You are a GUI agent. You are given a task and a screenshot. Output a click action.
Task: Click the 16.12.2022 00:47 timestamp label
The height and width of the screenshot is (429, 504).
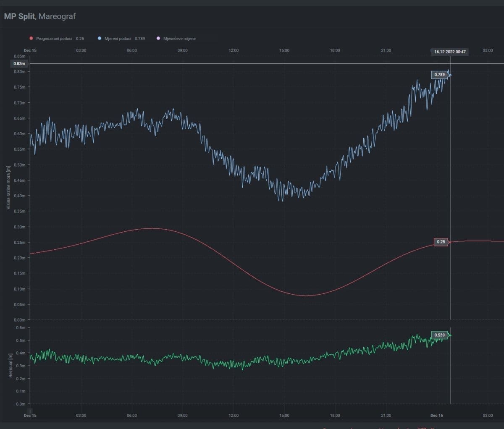pos(449,52)
